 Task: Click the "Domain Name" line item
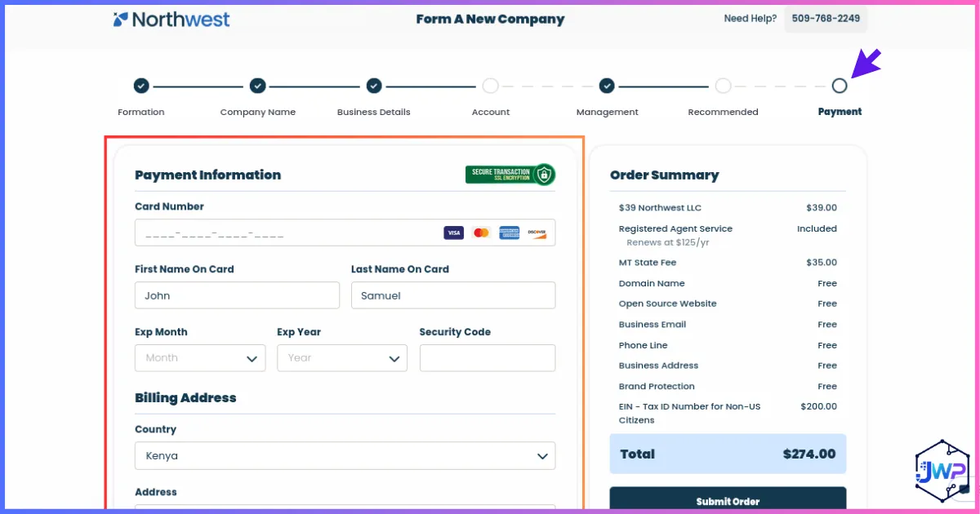click(652, 283)
